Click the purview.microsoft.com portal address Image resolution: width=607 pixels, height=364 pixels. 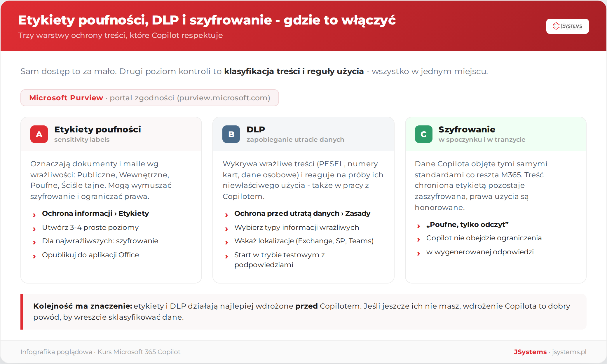224,98
